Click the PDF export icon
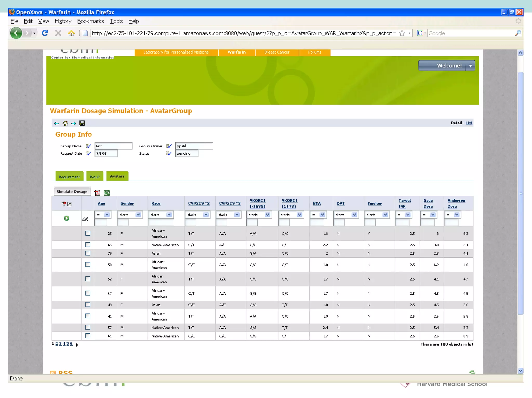The image size is (532, 398). coord(97,193)
